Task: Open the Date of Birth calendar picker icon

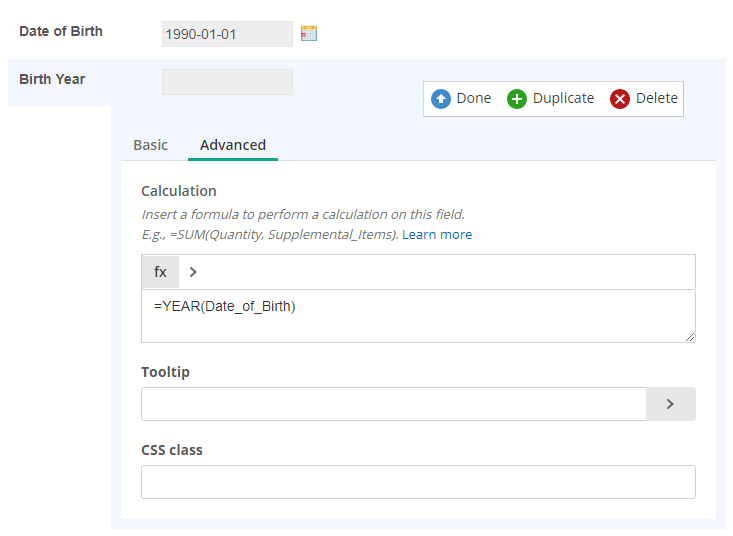Action: [x=309, y=33]
